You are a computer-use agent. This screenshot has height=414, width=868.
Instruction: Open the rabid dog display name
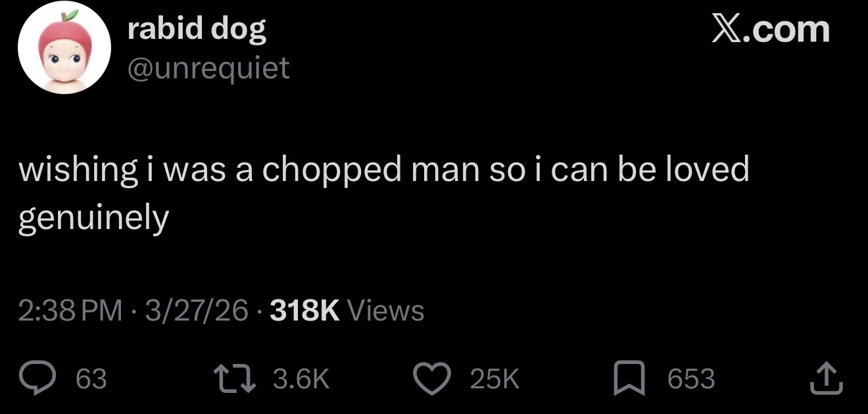click(197, 30)
